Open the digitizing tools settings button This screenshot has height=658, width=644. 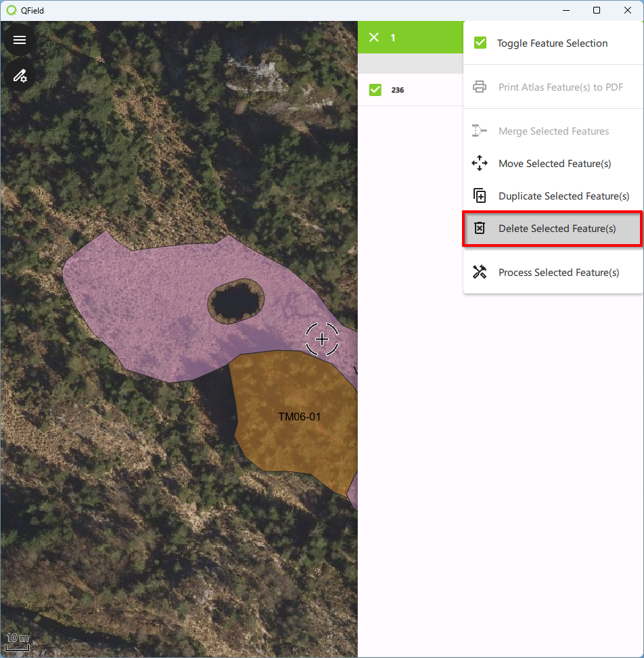[20, 75]
